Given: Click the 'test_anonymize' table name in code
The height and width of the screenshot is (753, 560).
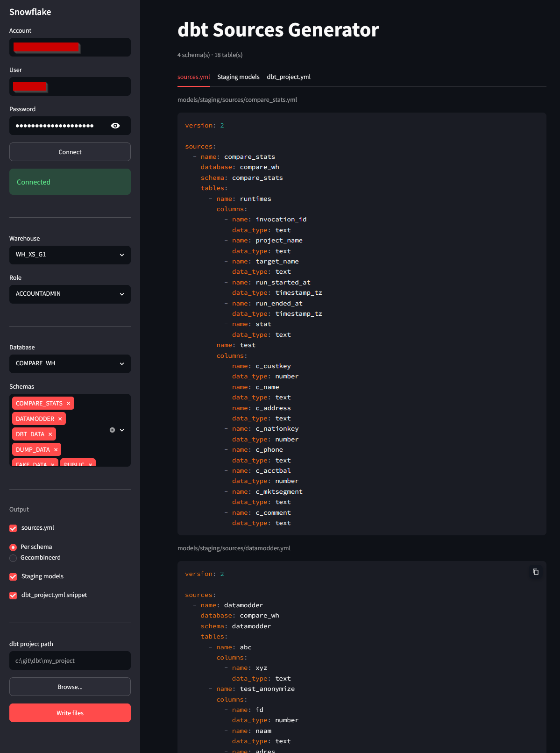Looking at the screenshot, I should click(x=267, y=689).
